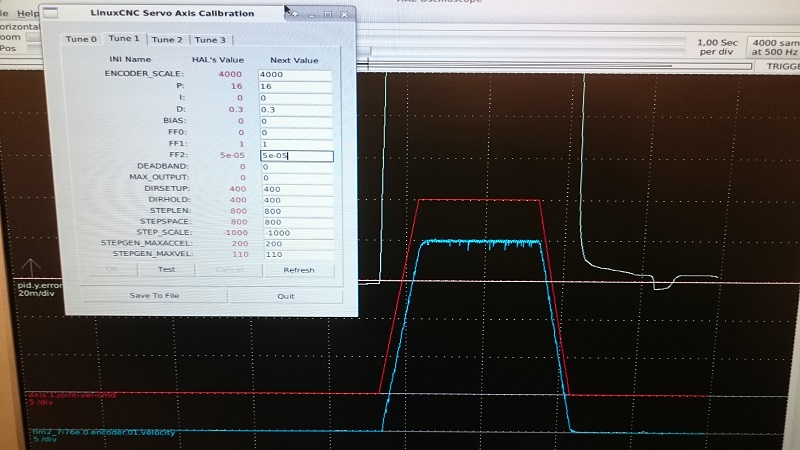Click the FF2 HAL value 5e-05

232,155
